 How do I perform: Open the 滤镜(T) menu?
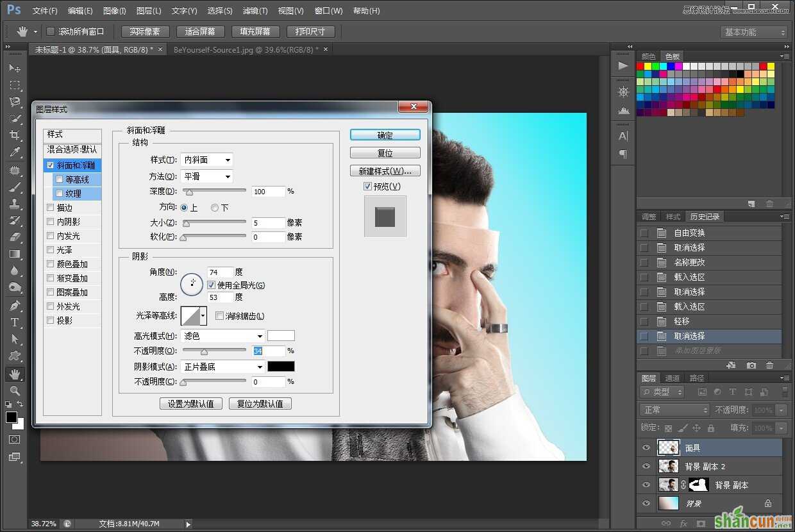tap(255, 11)
